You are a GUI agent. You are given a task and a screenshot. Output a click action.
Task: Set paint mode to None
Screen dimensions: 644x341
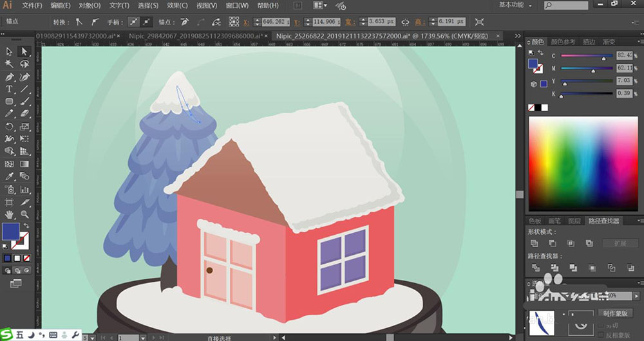point(26,258)
